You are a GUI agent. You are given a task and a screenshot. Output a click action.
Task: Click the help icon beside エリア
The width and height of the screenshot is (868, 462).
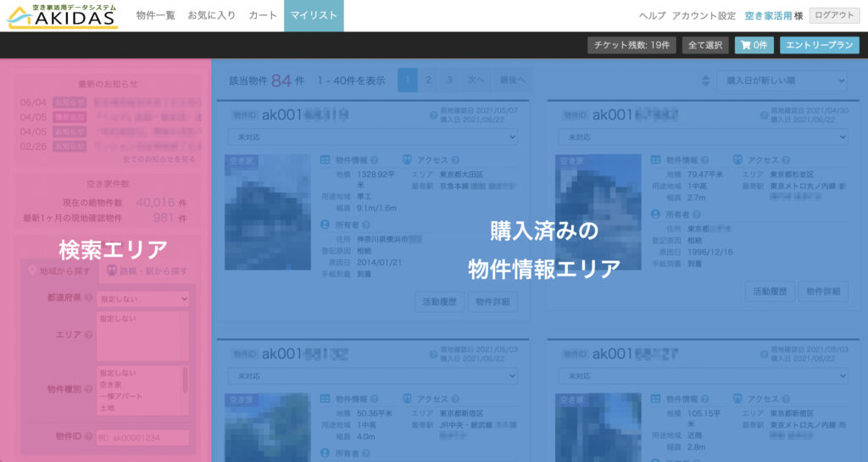pos(88,335)
